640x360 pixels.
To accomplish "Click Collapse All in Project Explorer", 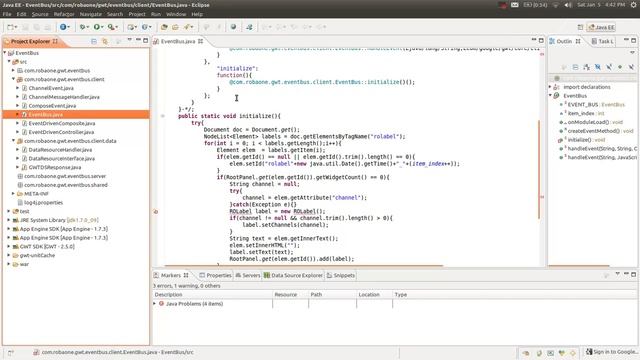I will coord(93,41).
